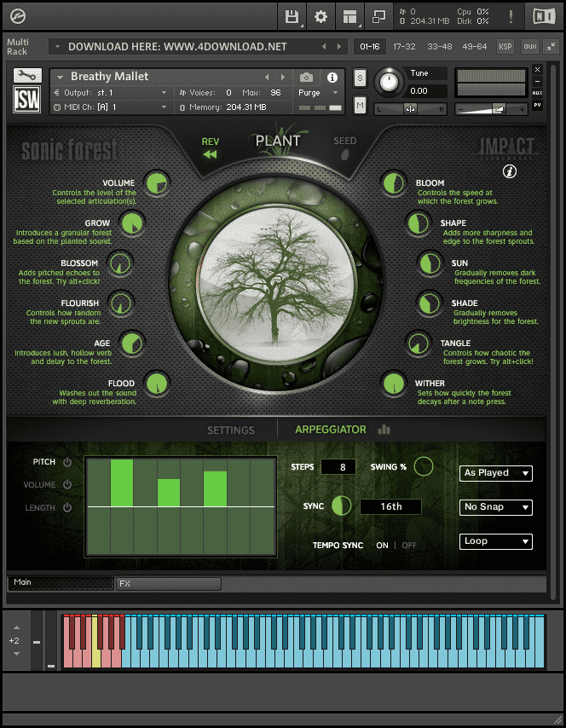This screenshot has height=728, width=566.
Task: Open instrument edit wrench icon
Action: click(x=27, y=75)
